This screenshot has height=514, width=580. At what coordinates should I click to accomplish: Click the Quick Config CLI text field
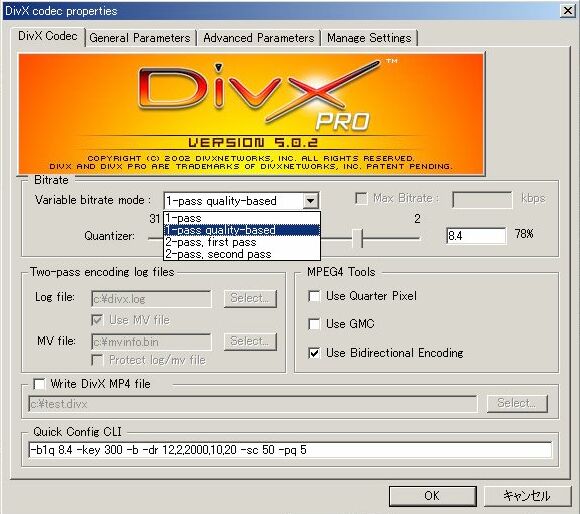tap(290, 450)
